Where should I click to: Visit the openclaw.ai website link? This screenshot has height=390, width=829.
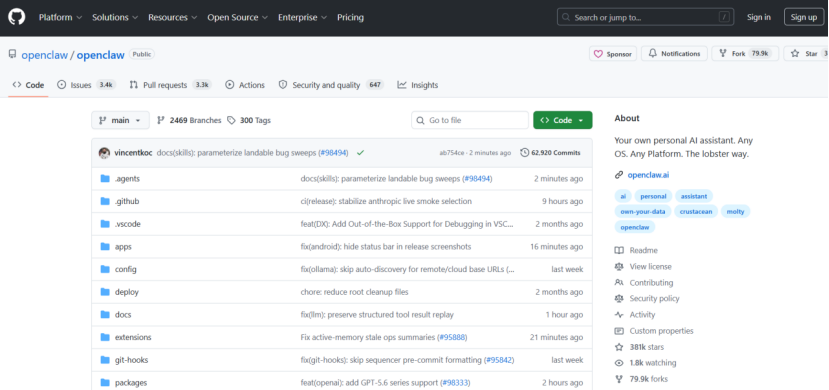point(648,175)
